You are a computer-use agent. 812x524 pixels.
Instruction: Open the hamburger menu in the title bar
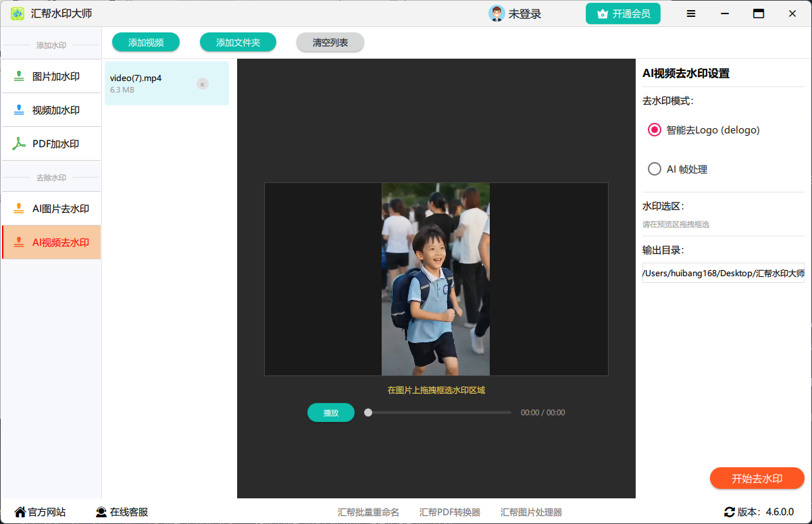pyautogui.click(x=691, y=14)
